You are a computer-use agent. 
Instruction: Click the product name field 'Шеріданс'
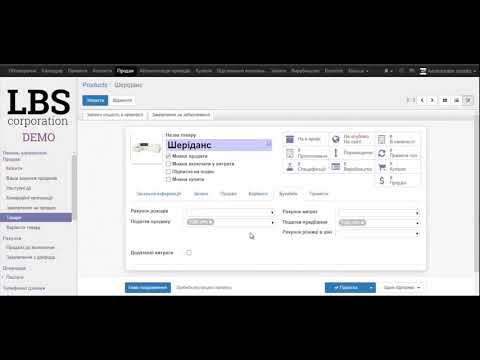219,145
